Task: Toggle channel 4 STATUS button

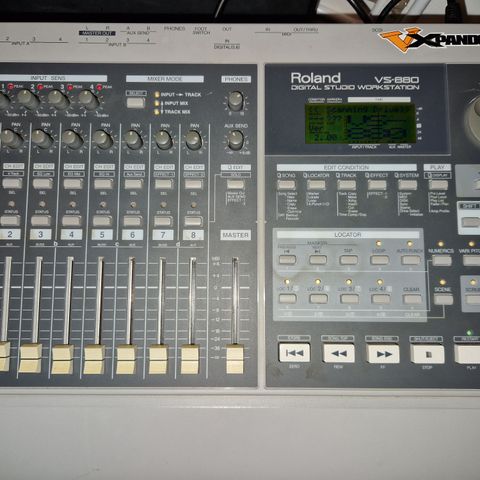Action: point(71,221)
